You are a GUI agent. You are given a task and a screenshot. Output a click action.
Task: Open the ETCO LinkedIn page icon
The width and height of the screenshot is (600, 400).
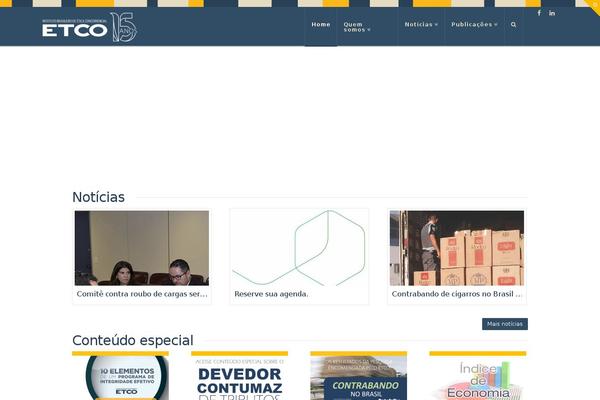tap(552, 13)
